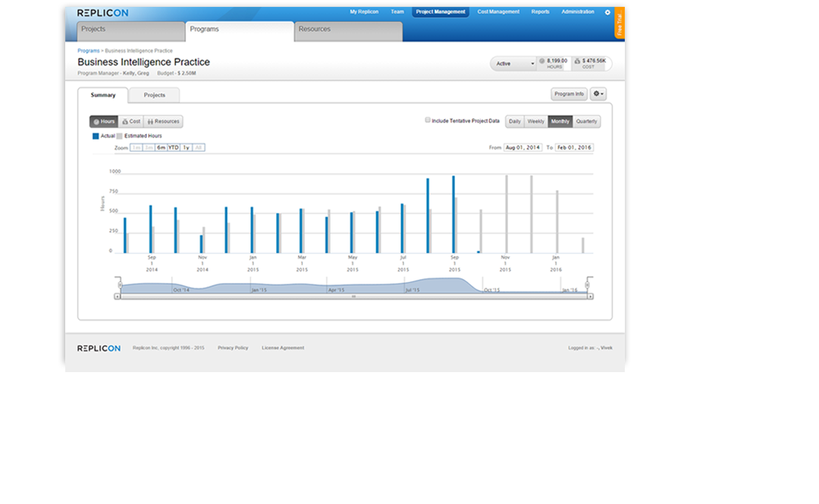Click the gray Jan 2016 estimated bar
The height and width of the screenshot is (504, 819).
pyautogui.click(x=557, y=222)
